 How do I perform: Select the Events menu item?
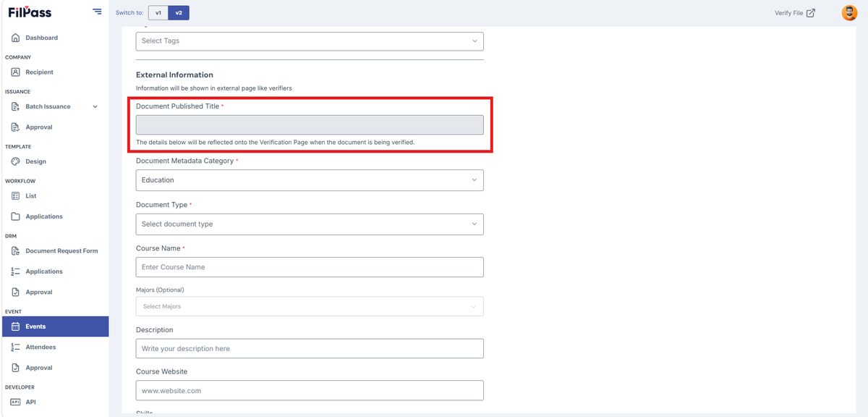(x=54, y=327)
